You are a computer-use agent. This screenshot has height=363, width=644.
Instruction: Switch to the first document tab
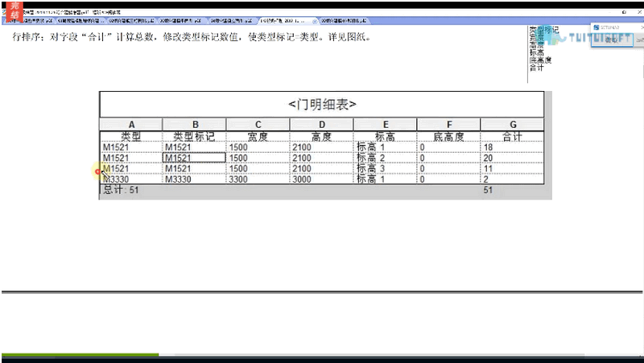(29, 21)
